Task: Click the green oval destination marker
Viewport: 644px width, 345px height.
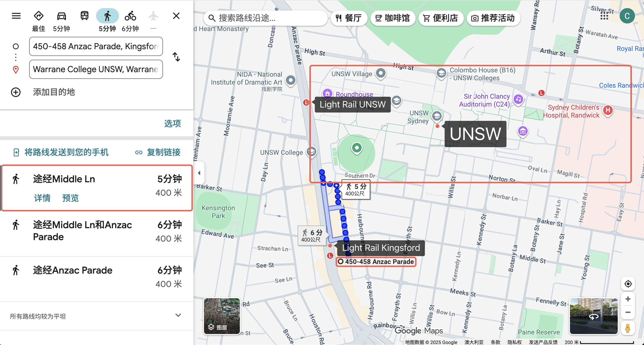Action: point(357,148)
